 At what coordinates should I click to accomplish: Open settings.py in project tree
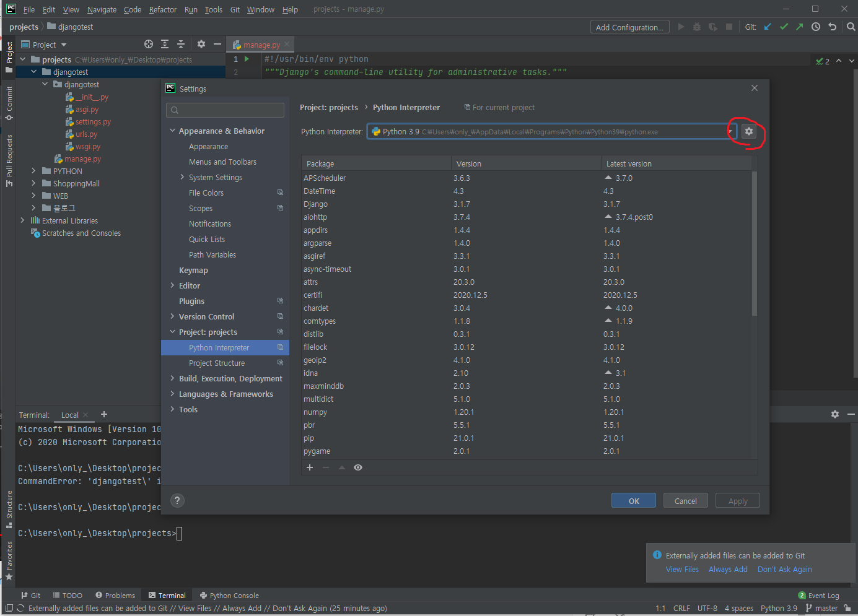[93, 122]
